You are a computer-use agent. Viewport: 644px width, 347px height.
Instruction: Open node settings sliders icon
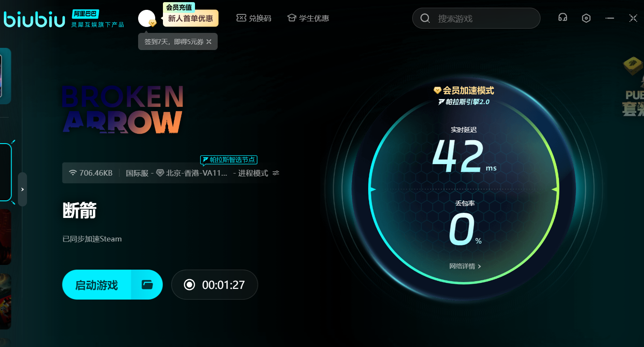(276, 173)
